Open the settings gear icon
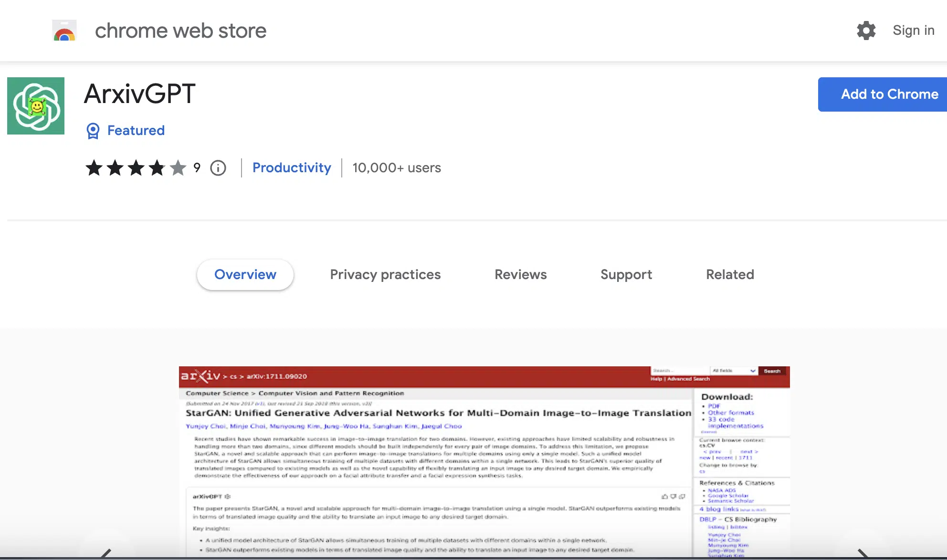Viewport: 947px width, 560px height. pyautogui.click(x=866, y=31)
